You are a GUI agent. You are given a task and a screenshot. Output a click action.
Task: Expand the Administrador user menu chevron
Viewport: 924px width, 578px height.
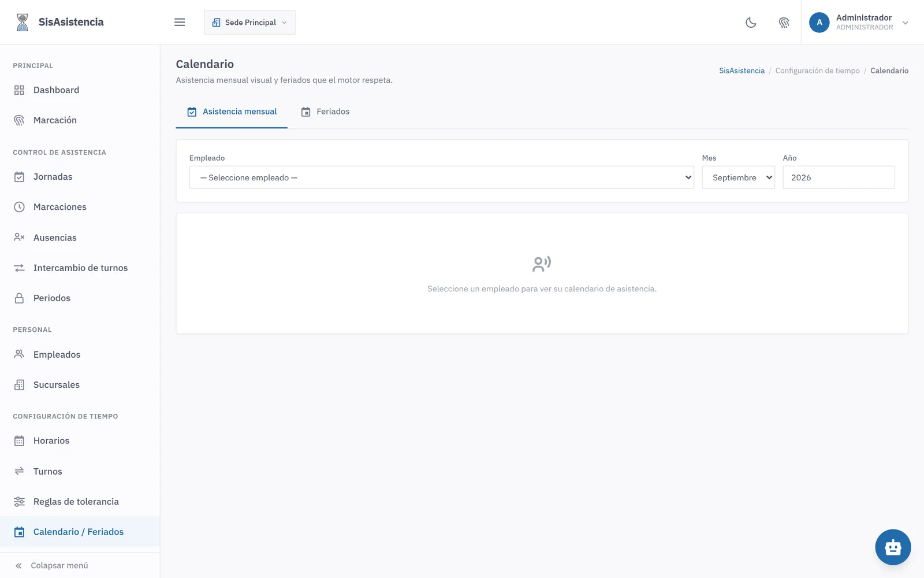click(905, 23)
